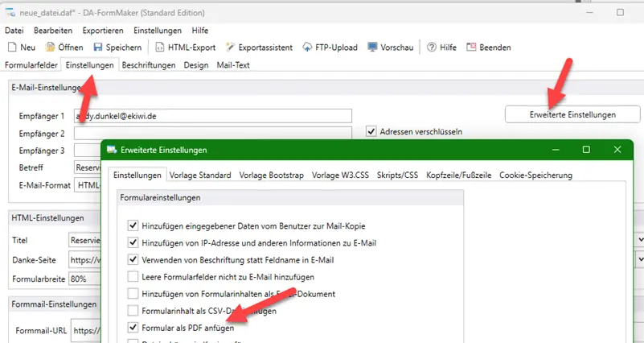Toggle Adressen verschlüsseln checkbox
The width and height of the screenshot is (644, 343).
(x=371, y=131)
